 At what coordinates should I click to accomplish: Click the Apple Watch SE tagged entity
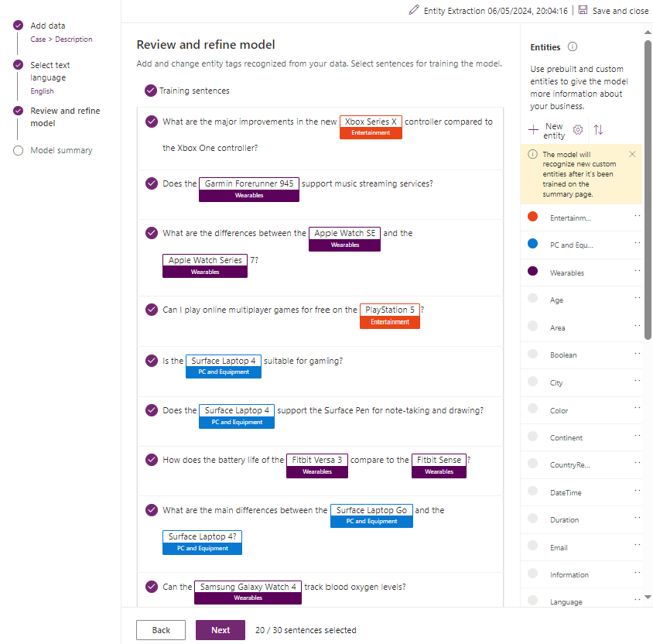(x=344, y=239)
